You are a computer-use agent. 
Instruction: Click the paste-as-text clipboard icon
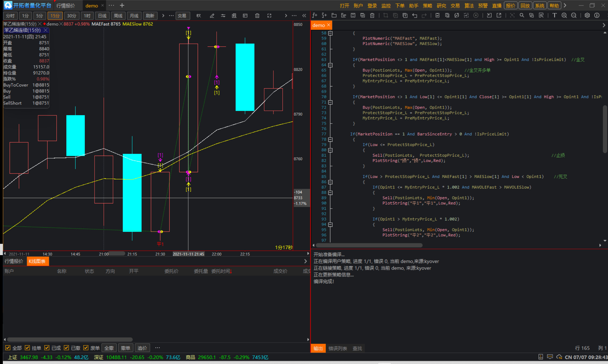[x=405, y=15]
